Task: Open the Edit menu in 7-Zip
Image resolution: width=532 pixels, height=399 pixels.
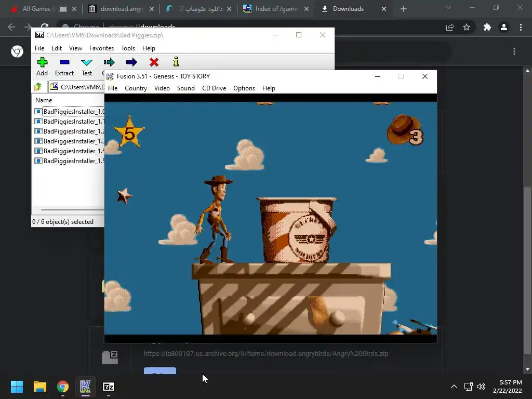Action: click(56, 48)
